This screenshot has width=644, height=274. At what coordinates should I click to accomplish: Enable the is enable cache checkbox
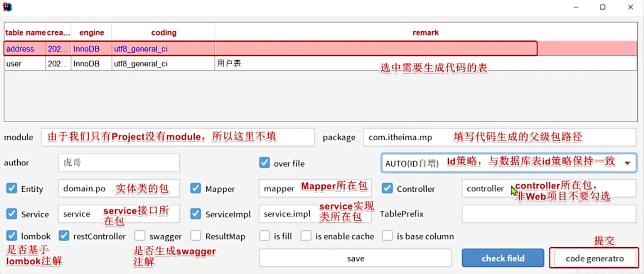pyautogui.click(x=306, y=236)
